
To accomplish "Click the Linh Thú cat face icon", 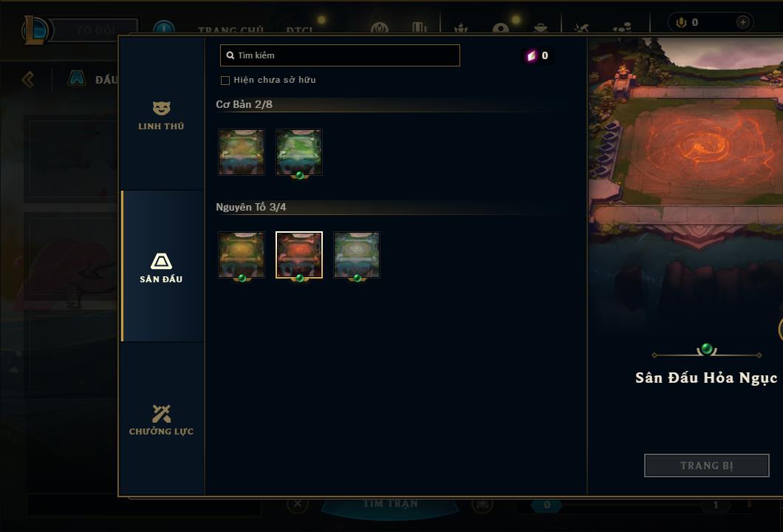I will coord(161,108).
